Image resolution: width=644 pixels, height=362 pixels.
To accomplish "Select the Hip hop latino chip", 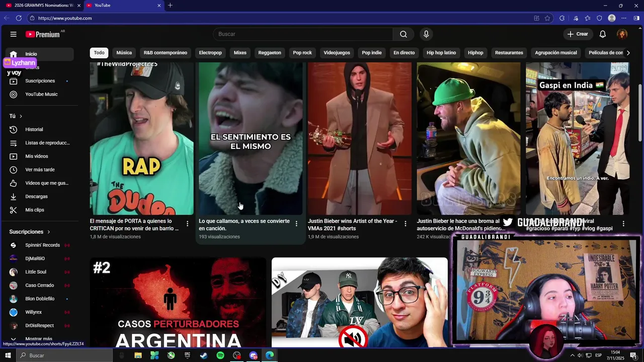I will coord(441,53).
